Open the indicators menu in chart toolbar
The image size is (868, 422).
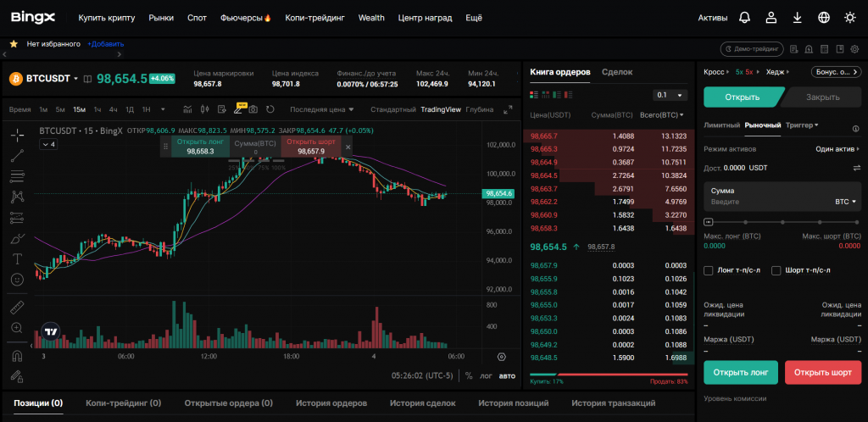click(x=187, y=109)
